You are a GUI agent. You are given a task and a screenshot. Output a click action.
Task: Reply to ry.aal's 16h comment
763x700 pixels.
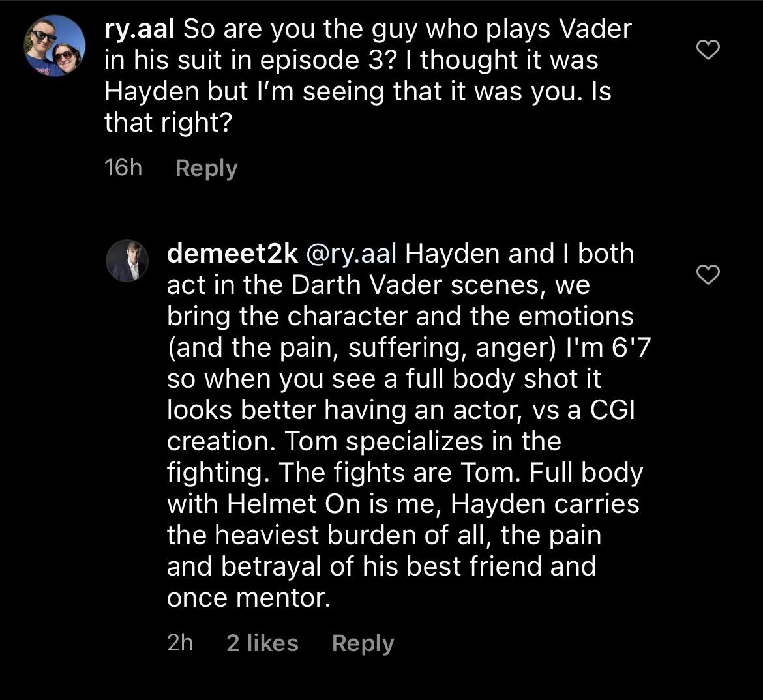click(x=206, y=168)
